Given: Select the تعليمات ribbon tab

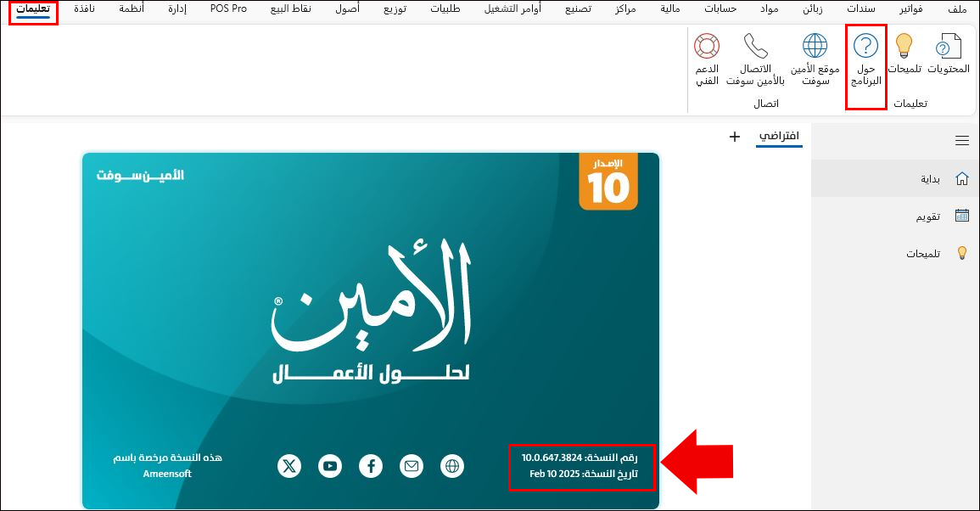Looking at the screenshot, I should click(33, 9).
